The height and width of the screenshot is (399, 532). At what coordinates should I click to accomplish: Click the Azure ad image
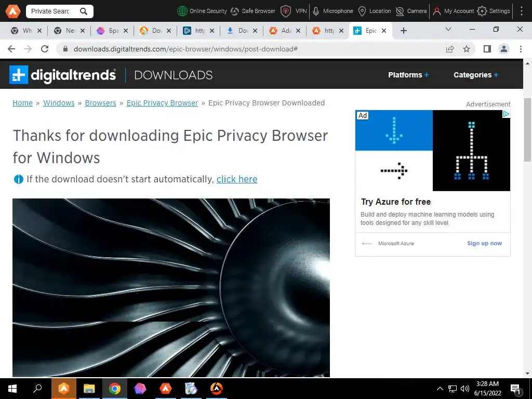pos(433,150)
